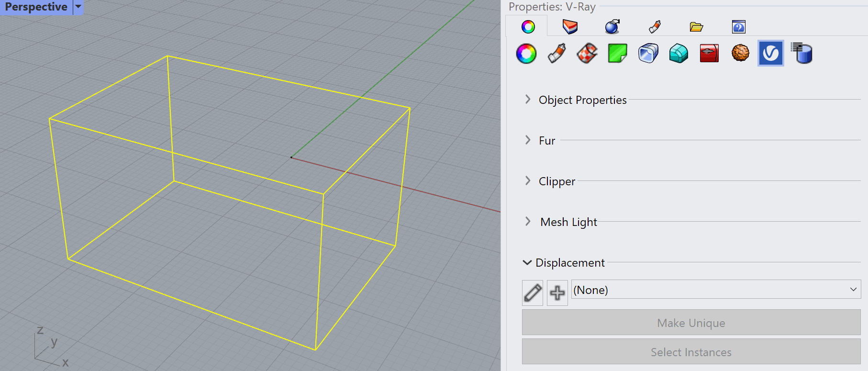Open the (None) displacement dropdown
This screenshot has width=868, height=371.
point(716,290)
